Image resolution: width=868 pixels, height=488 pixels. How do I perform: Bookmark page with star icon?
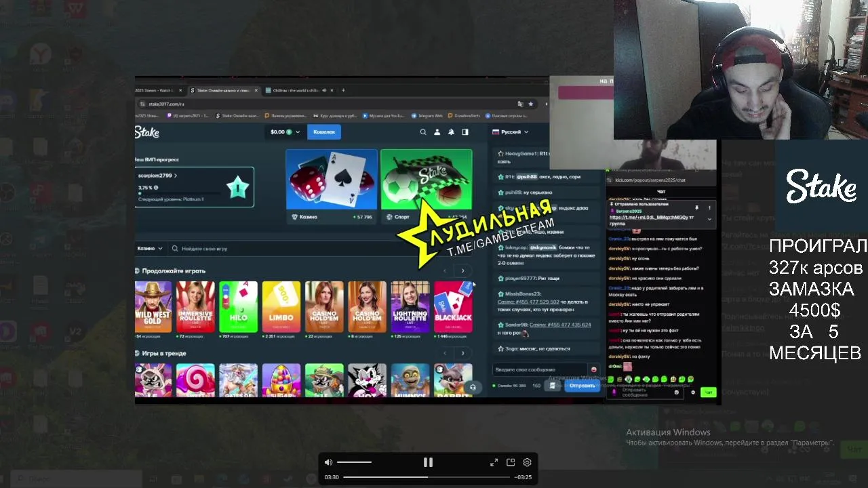point(530,104)
